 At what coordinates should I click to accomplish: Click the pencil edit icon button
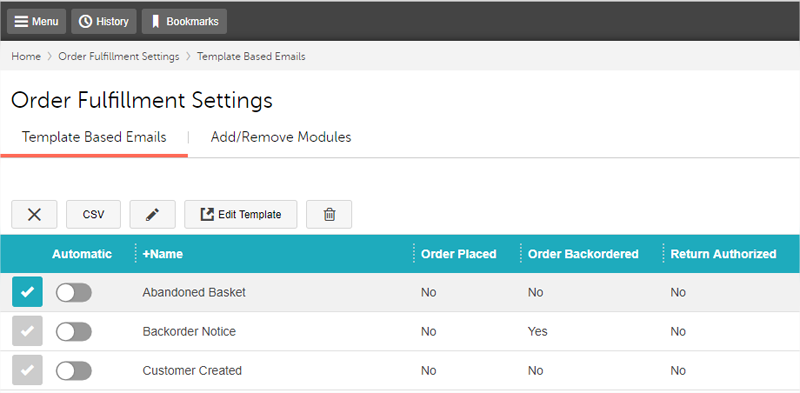point(153,214)
